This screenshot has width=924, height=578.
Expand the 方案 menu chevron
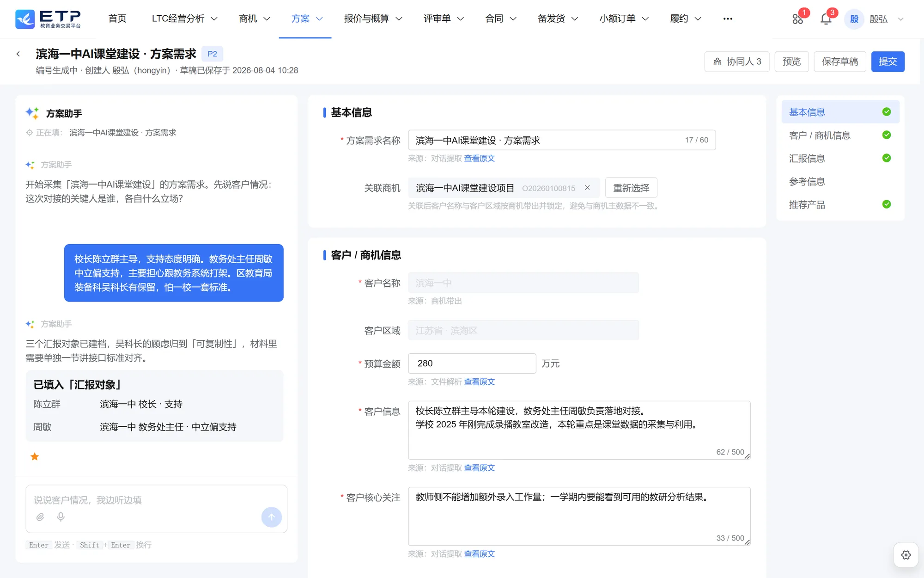coord(319,19)
